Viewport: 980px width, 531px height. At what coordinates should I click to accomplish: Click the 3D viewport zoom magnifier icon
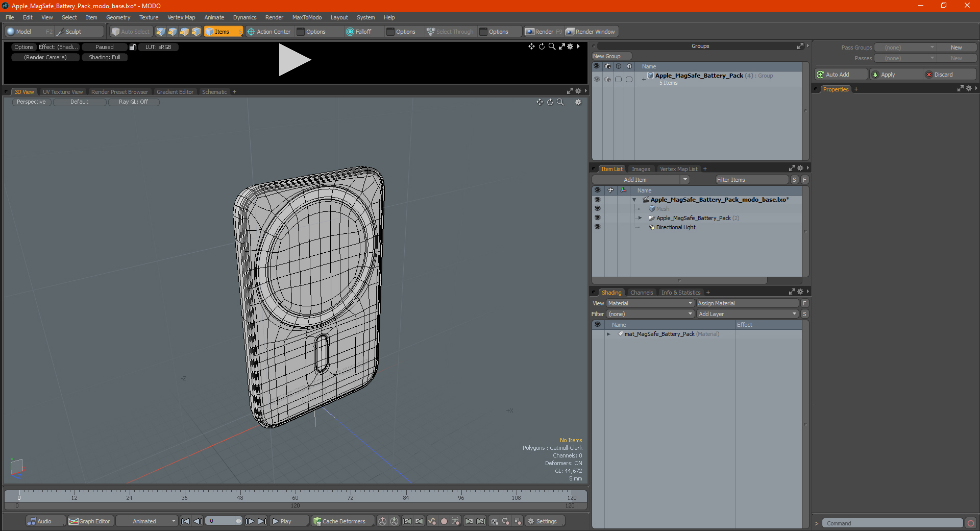tap(560, 102)
